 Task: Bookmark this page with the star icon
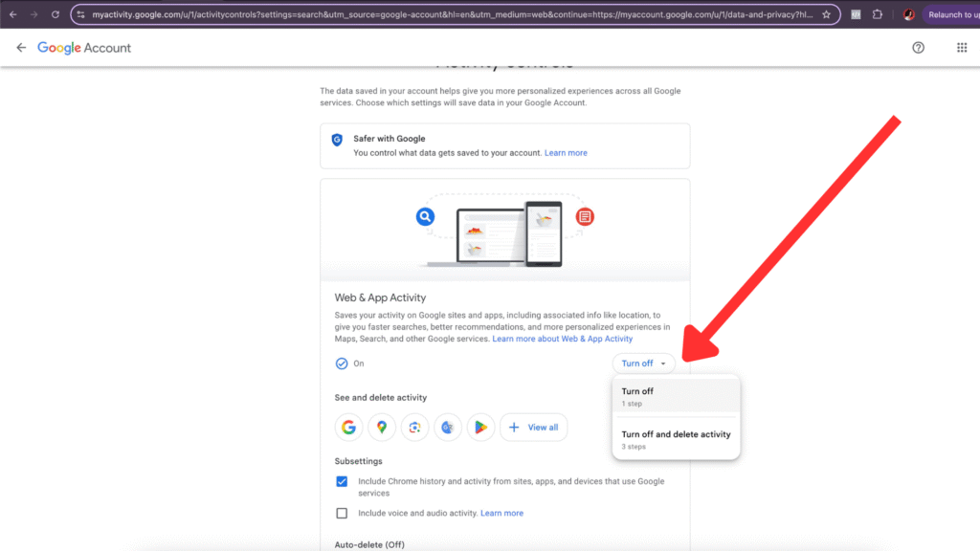(826, 14)
